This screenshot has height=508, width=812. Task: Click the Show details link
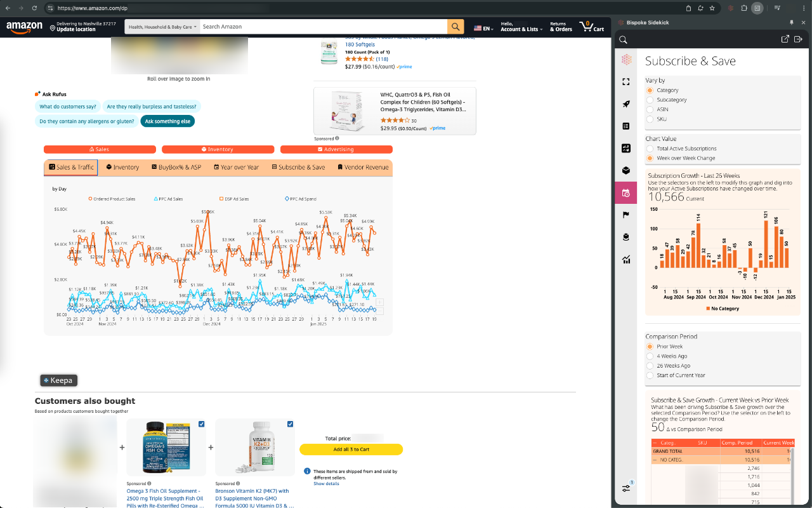pyautogui.click(x=326, y=484)
